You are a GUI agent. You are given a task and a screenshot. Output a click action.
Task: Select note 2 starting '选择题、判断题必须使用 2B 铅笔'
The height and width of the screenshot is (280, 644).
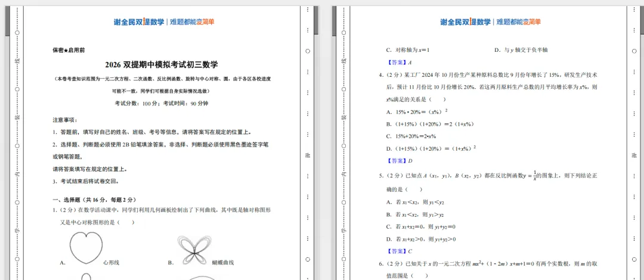(160, 145)
